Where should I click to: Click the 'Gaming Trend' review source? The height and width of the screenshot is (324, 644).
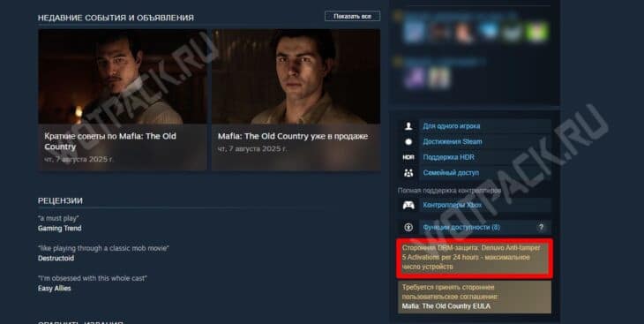coord(60,228)
